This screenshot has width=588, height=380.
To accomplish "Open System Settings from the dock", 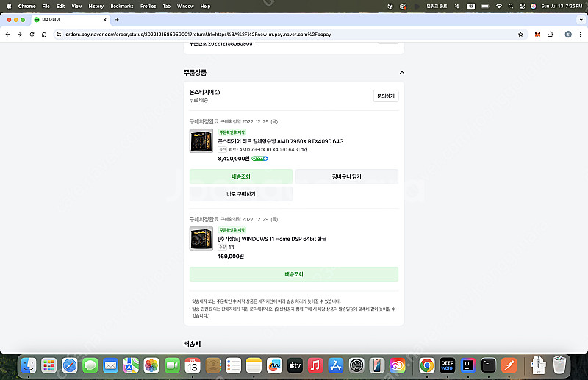I will 356,365.
